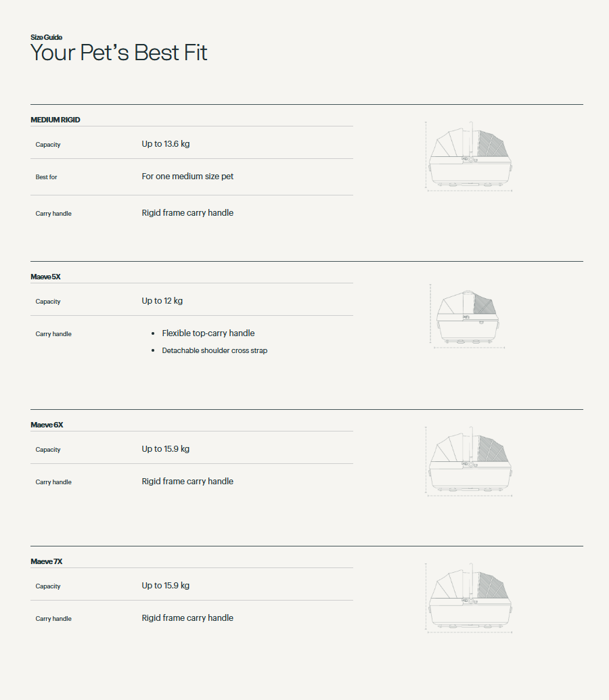The height and width of the screenshot is (700, 609).
Task: Click the small "Size Guide" label
Action: pyautogui.click(x=46, y=37)
